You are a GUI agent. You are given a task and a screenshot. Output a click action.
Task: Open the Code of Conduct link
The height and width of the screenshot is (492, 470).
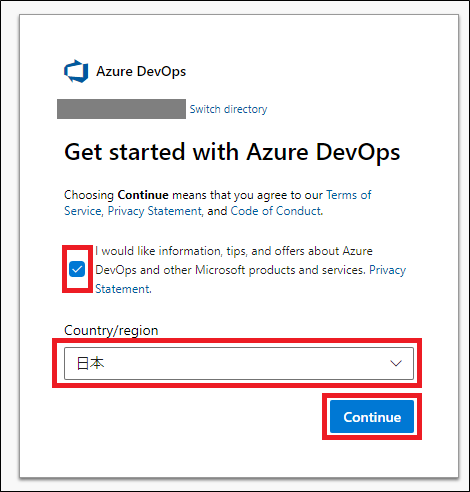click(x=276, y=211)
